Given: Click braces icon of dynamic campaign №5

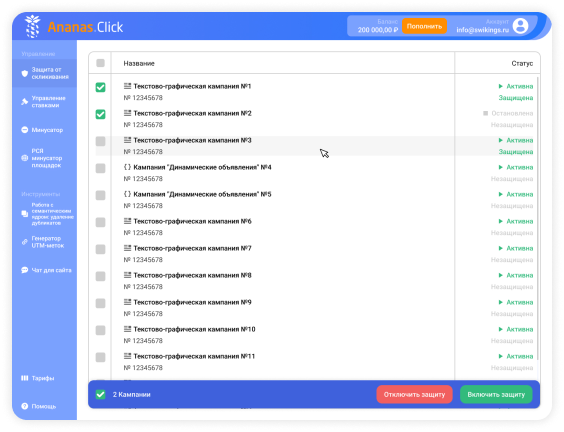Looking at the screenshot, I should click(x=127, y=194).
